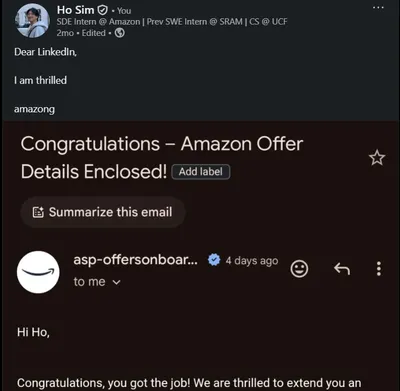Click the globe visibility icon on post
The width and height of the screenshot is (400, 391).
pyautogui.click(x=120, y=33)
